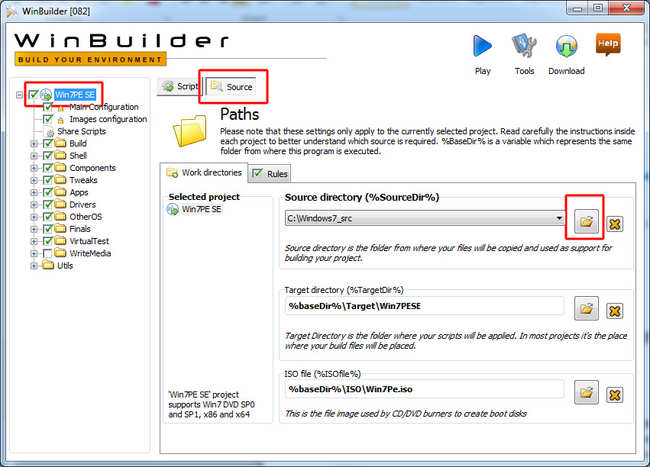The height and width of the screenshot is (467, 650).
Task: Click the Win7PE SE globe icon in Selected project
Action: [x=172, y=209]
